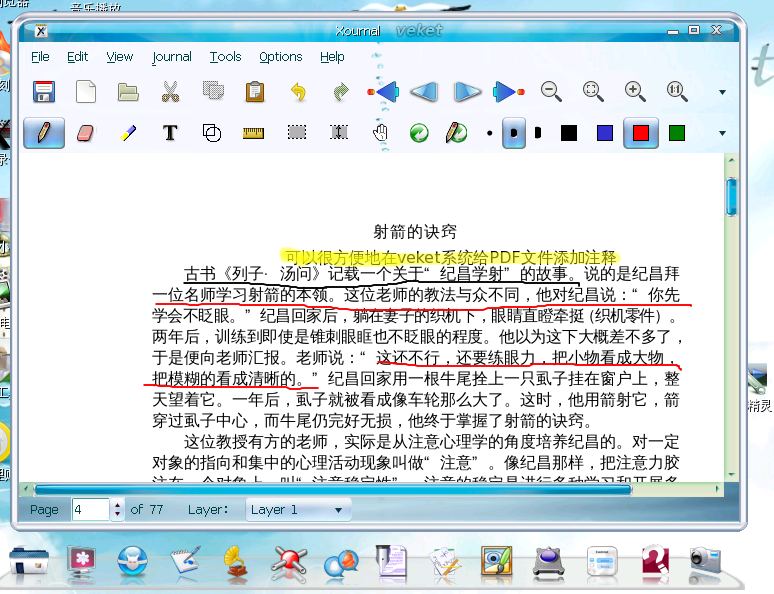774x594 pixels.
Task: Click the horizontal scrollbar thumb
Action: [x=333, y=489]
